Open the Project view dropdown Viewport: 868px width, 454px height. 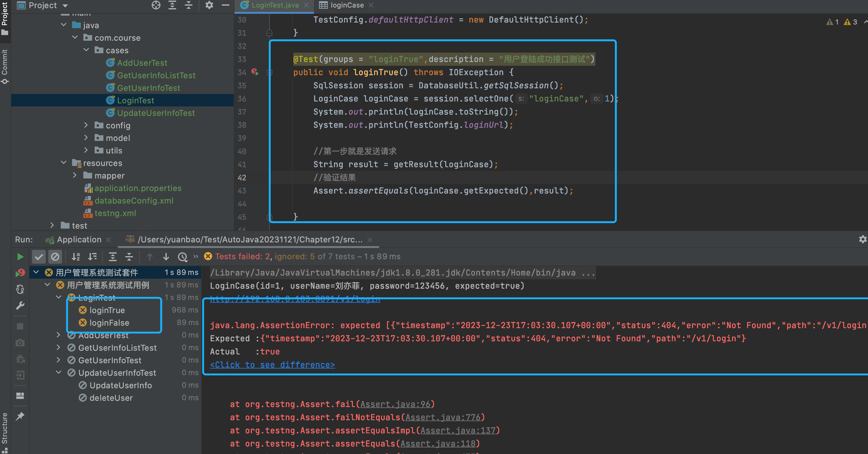click(65, 5)
